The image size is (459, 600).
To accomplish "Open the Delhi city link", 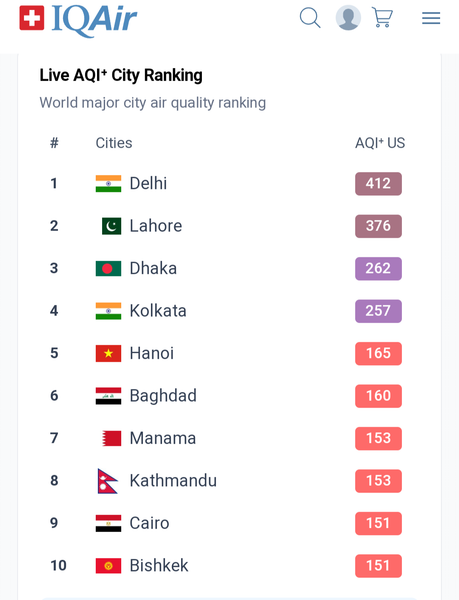I will pos(148,183).
